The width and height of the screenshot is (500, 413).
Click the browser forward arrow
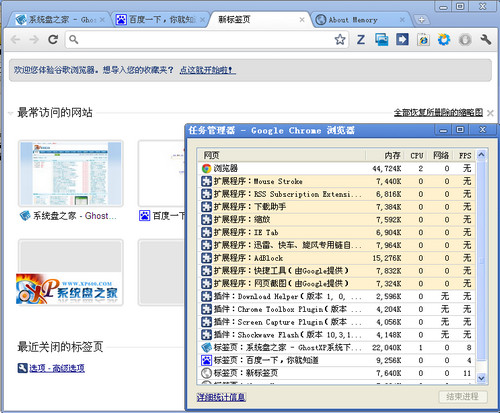(34, 40)
